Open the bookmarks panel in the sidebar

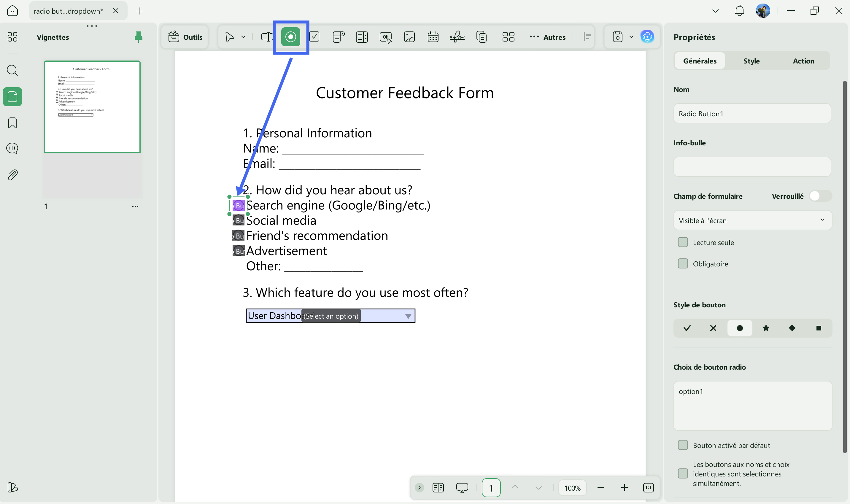(x=12, y=123)
